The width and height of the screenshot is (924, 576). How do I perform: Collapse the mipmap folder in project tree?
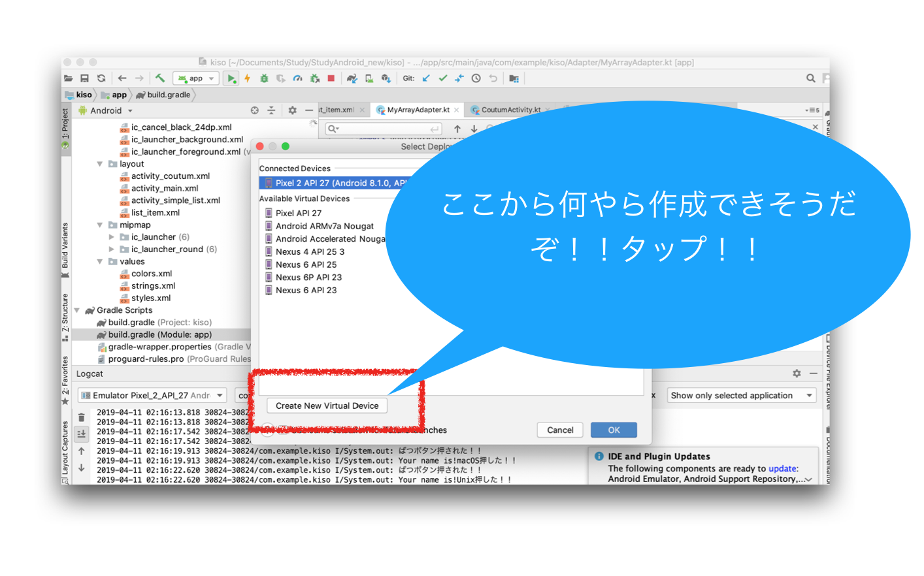(x=99, y=225)
